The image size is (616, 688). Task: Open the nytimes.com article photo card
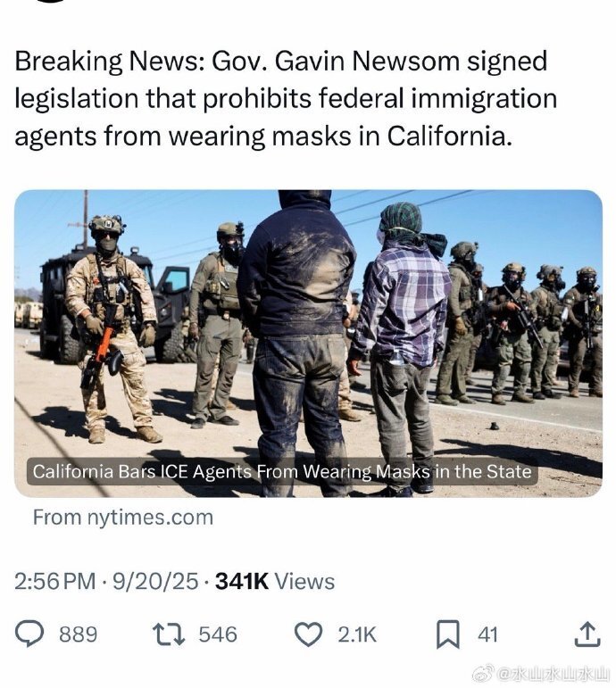[308, 344]
